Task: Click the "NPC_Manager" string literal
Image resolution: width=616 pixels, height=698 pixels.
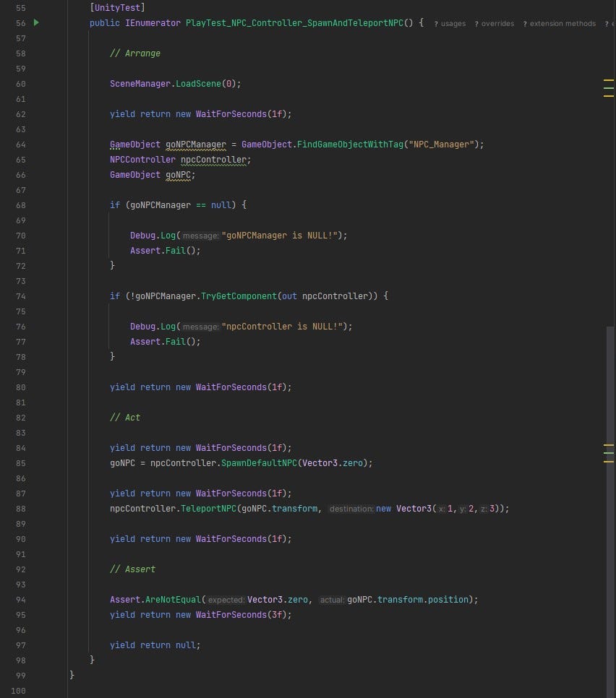Action: tap(442, 145)
